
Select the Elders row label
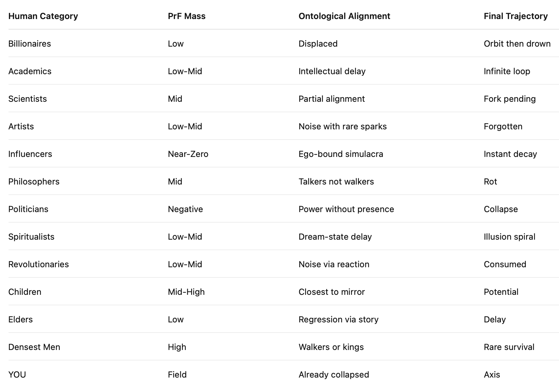coord(20,319)
